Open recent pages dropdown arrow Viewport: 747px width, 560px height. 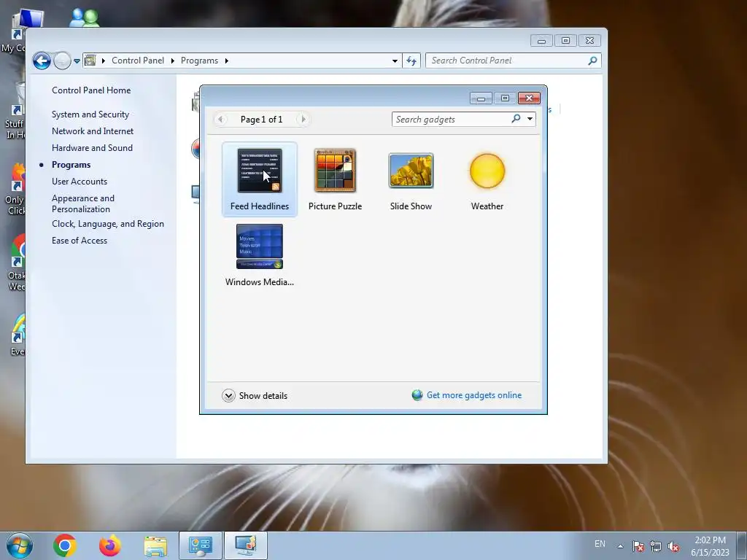(x=77, y=61)
